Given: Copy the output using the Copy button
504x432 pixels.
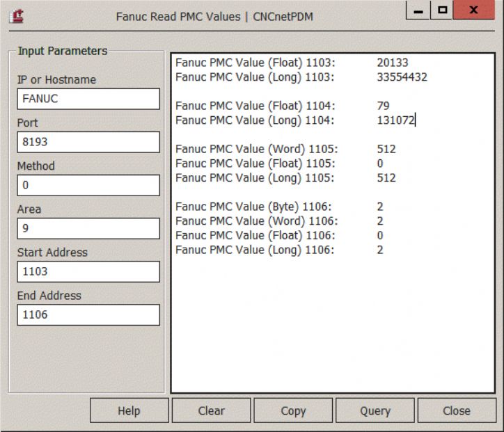Looking at the screenshot, I should coord(293,410).
